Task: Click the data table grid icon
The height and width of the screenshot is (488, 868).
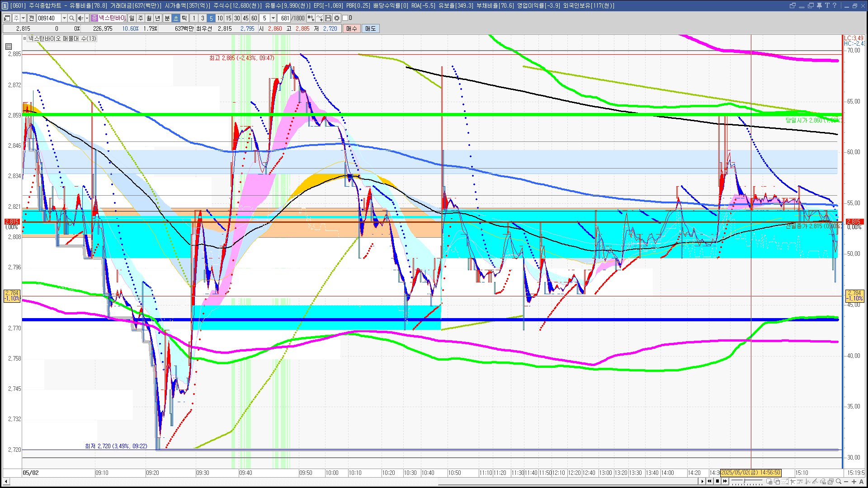Action: coord(9,47)
